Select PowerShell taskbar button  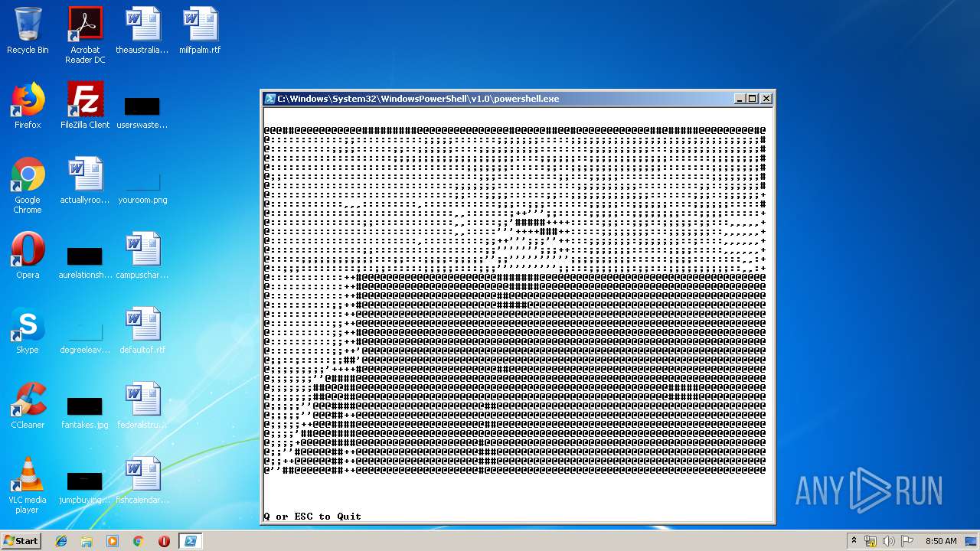190,541
